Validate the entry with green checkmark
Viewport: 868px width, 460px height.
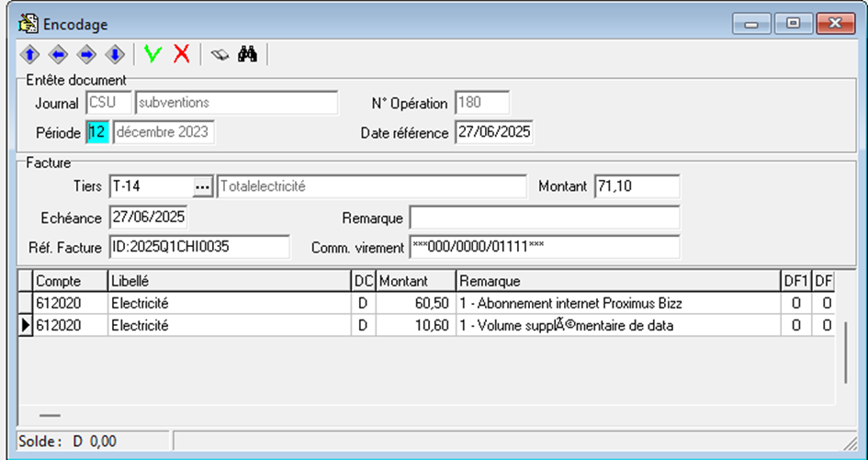(152, 54)
